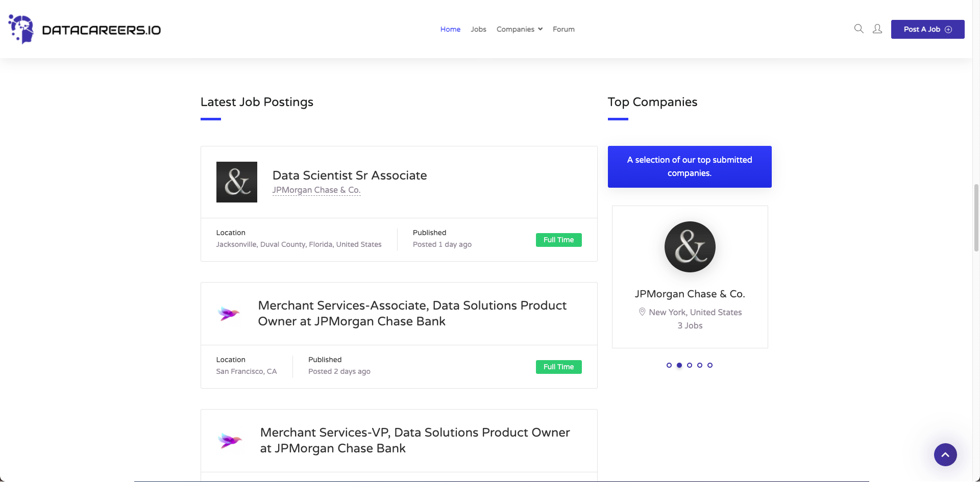
Task: Select the bird logo on Merchant Services-Associate posting
Action: point(229,314)
